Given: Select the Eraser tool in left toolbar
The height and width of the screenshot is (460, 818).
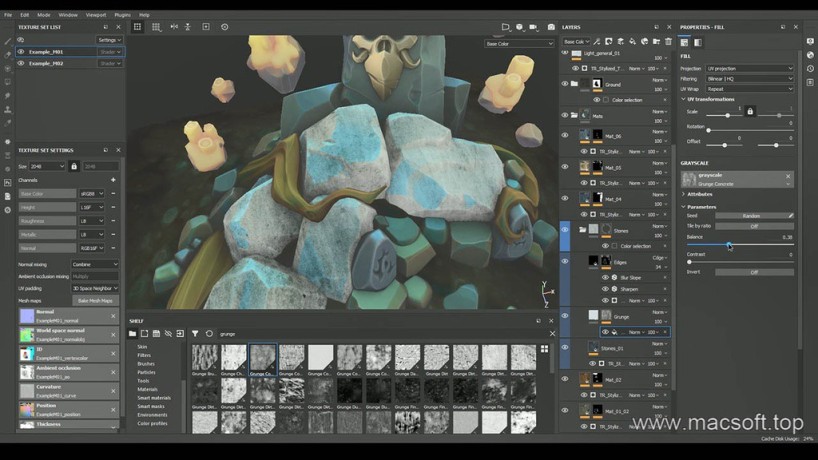Looking at the screenshot, I should click(x=8, y=54).
